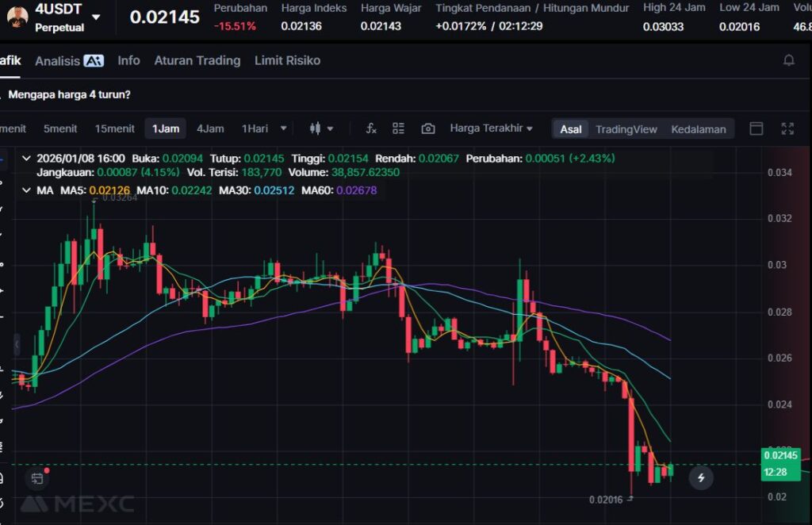The width and height of the screenshot is (812, 525).
Task: Click the lightning quick-trade button
Action: 700,477
